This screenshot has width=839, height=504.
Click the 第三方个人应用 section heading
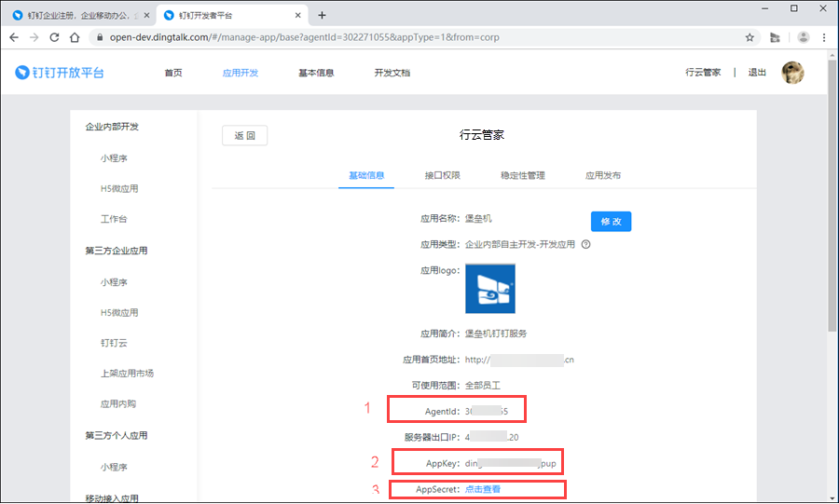(x=117, y=436)
